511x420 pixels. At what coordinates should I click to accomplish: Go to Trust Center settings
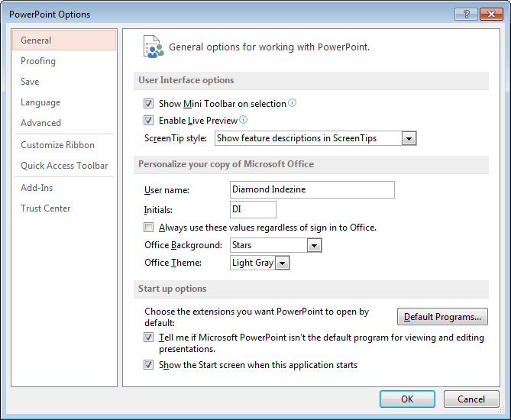[46, 208]
